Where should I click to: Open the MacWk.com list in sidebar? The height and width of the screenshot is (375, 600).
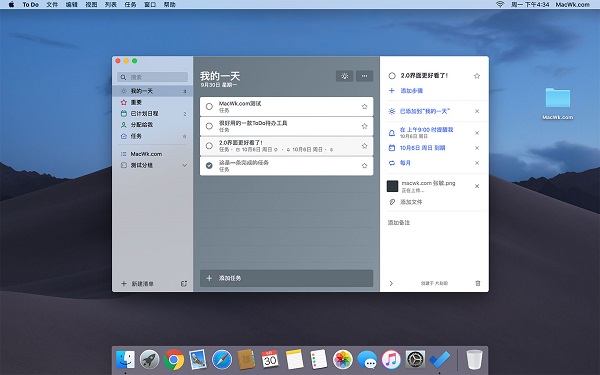click(152, 154)
